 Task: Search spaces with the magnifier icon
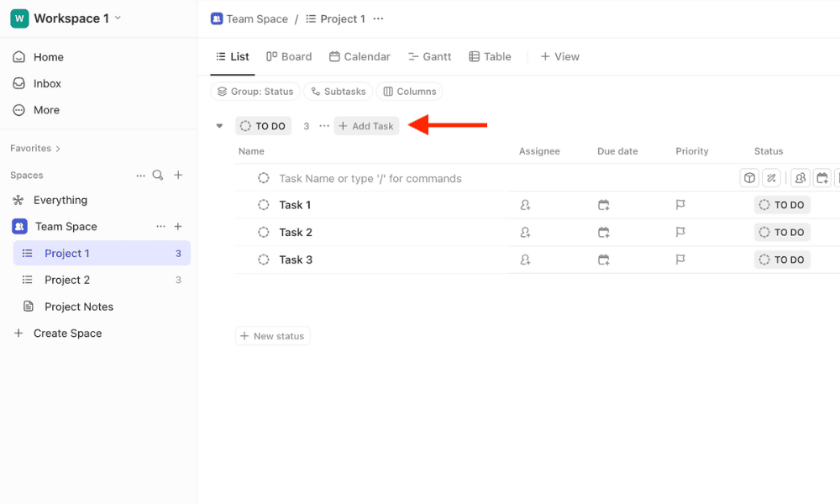[x=158, y=176]
